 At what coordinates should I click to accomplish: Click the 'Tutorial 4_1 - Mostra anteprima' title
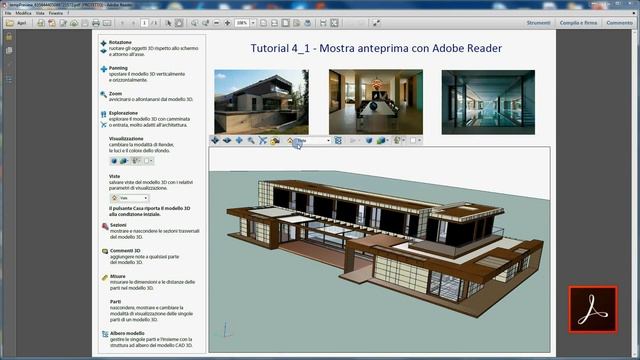(x=376, y=48)
